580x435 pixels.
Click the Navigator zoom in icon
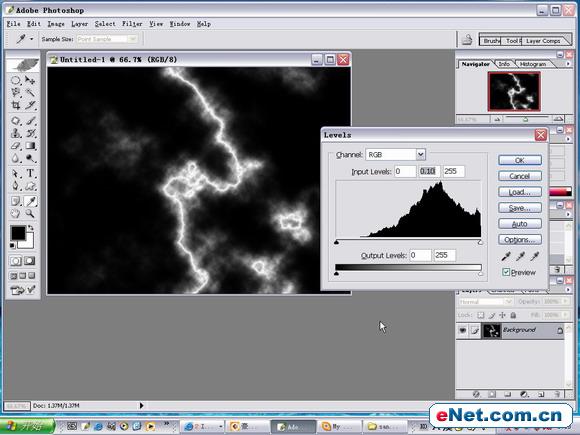click(558, 119)
